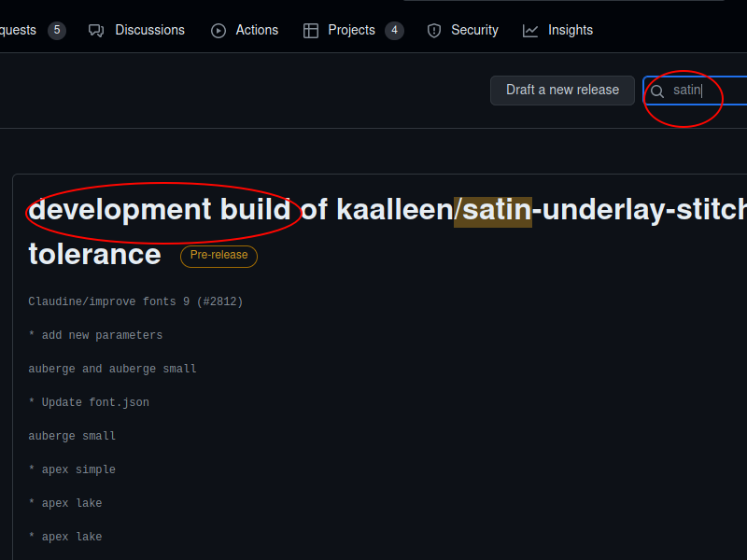
Task: Open the development build release title link
Action: [x=388, y=231]
